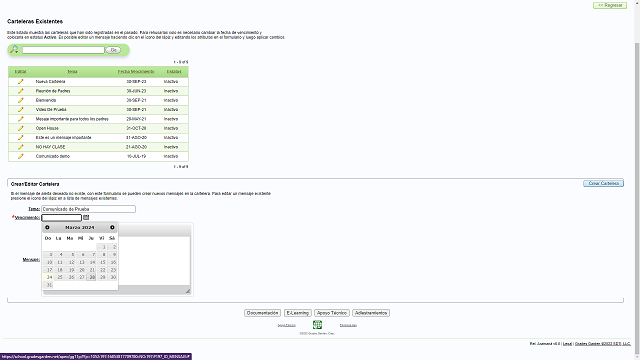Image resolution: width=640 pixels, height=360 pixels.
Task: Click the Legal link in footer
Action: pyautogui.click(x=567, y=344)
